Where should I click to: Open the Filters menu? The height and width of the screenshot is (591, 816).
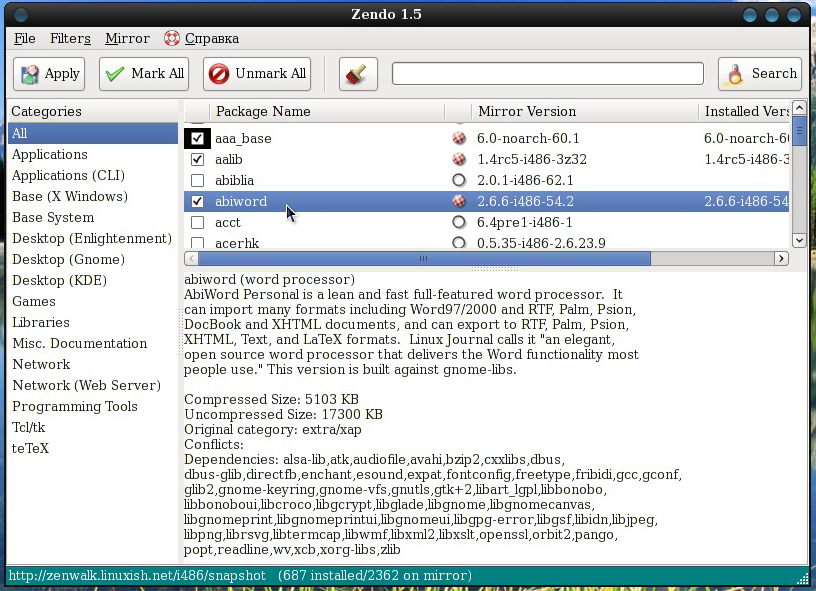[x=70, y=38]
